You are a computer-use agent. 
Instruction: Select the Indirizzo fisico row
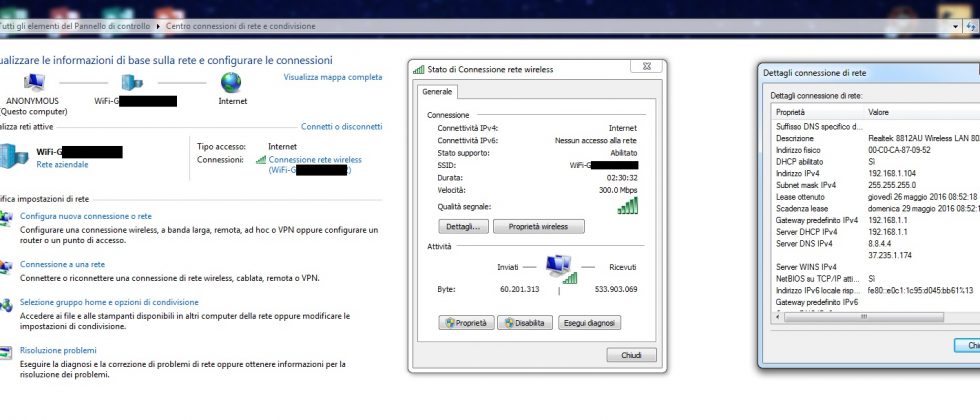click(876, 150)
